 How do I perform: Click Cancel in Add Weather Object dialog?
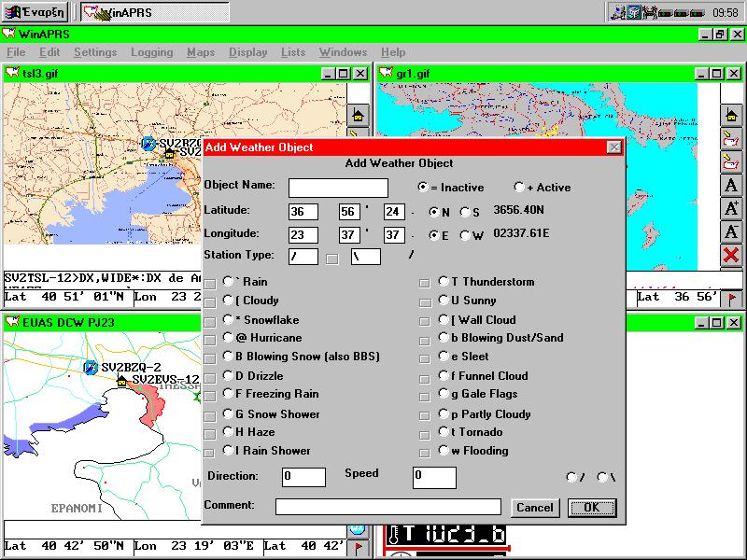(x=535, y=508)
